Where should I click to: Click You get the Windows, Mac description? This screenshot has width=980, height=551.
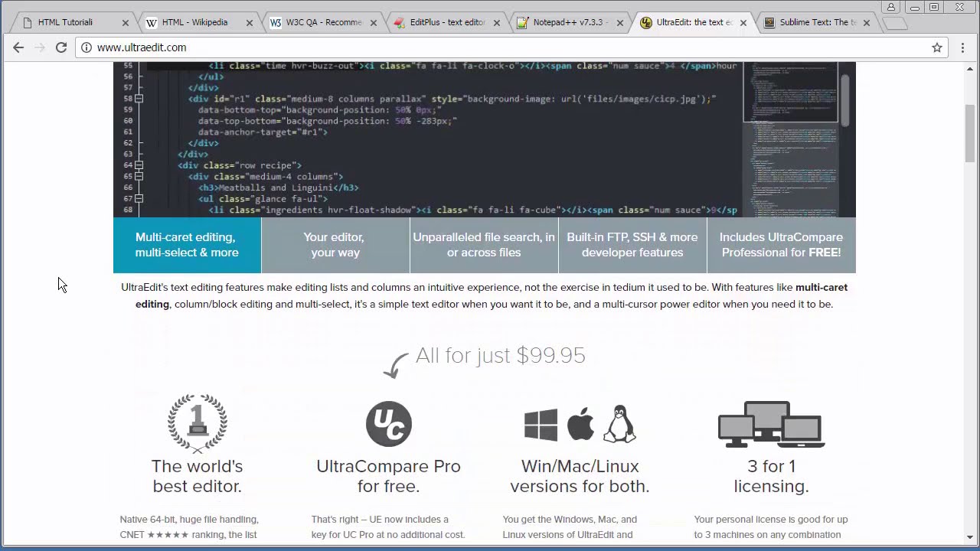570,527
